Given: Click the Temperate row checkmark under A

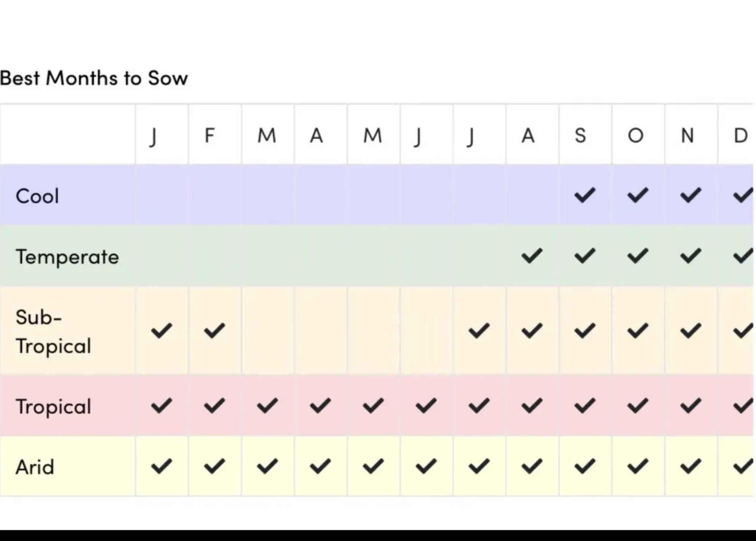Looking at the screenshot, I should tap(532, 256).
